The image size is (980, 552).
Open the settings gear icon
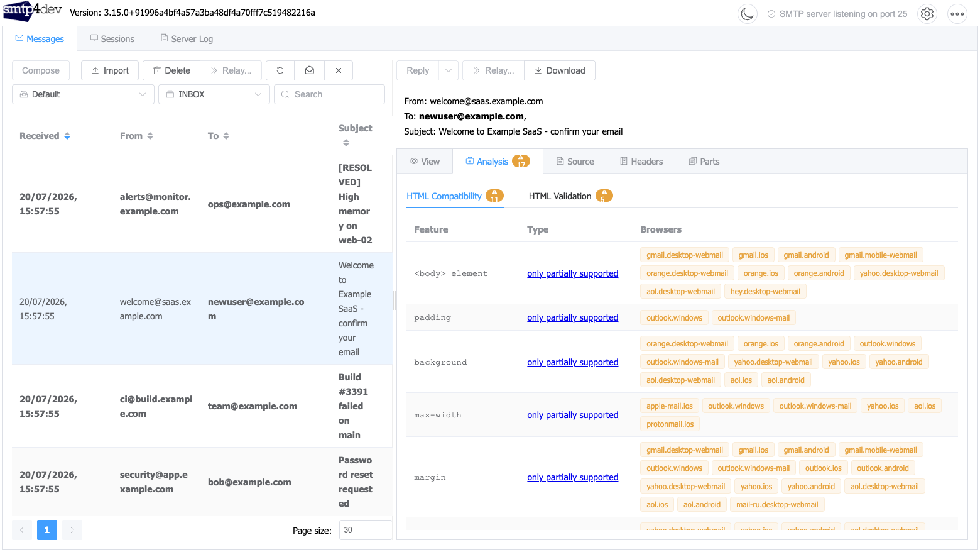pos(927,13)
